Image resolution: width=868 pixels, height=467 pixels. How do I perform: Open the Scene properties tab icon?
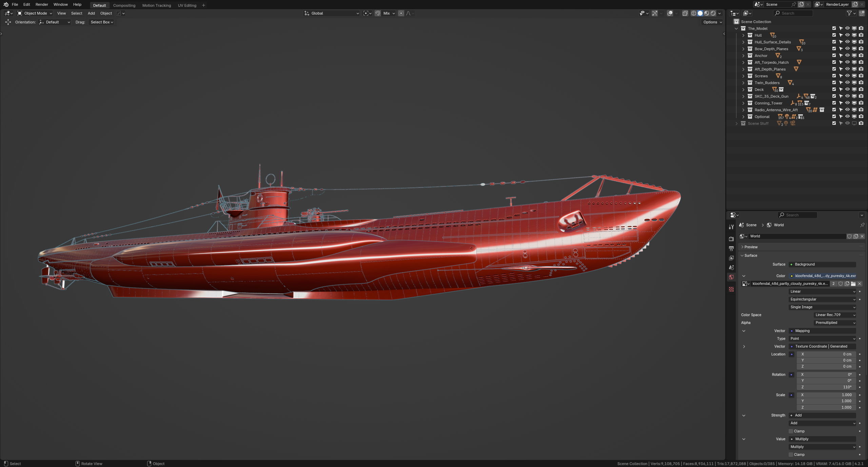click(731, 268)
